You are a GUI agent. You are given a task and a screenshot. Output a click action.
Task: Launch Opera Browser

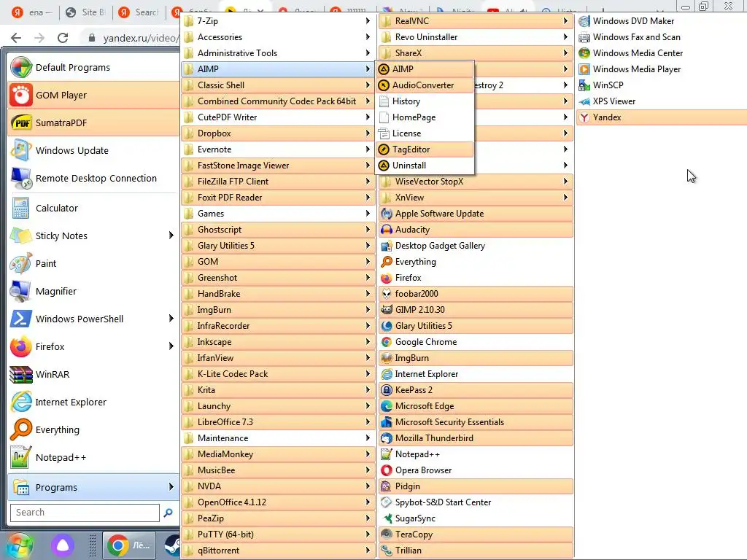[x=476, y=470]
